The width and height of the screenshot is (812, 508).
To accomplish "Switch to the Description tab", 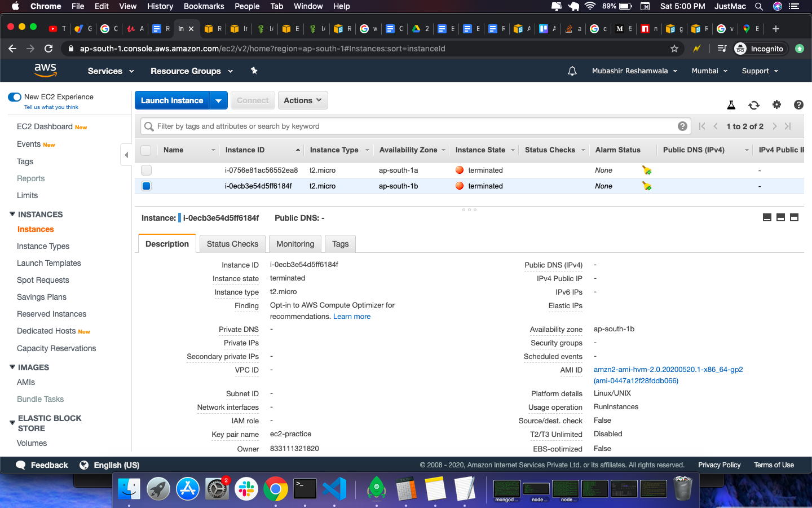I will pyautogui.click(x=167, y=244).
